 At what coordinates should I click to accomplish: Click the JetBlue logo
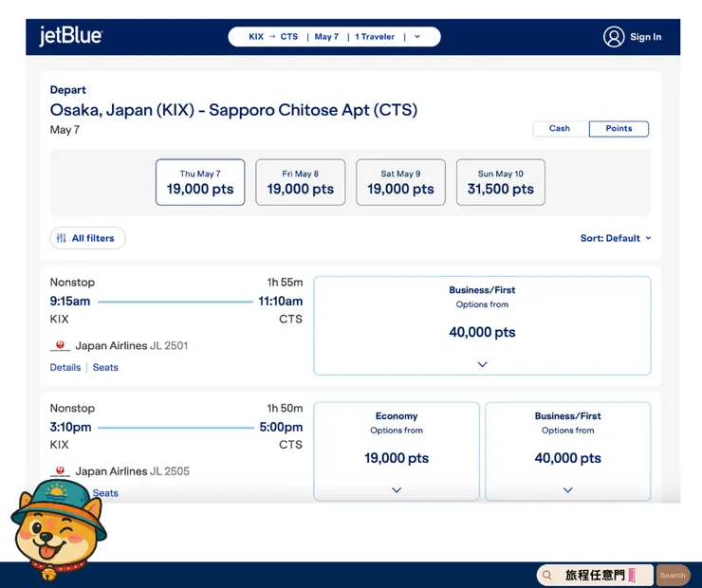(70, 37)
